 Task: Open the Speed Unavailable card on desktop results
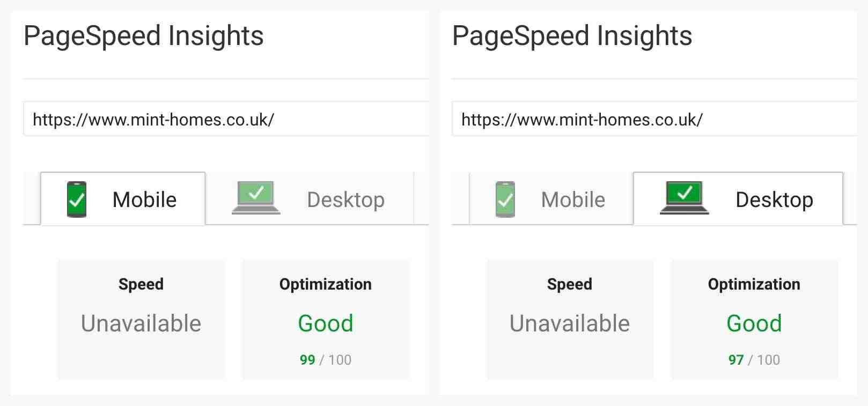pyautogui.click(x=570, y=320)
